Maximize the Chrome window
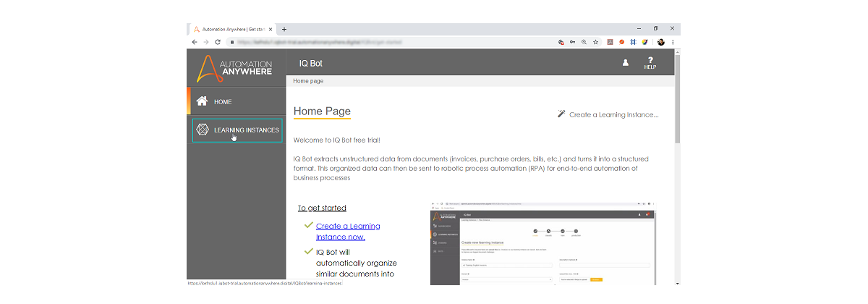This screenshot has height=304, width=868. (x=655, y=28)
